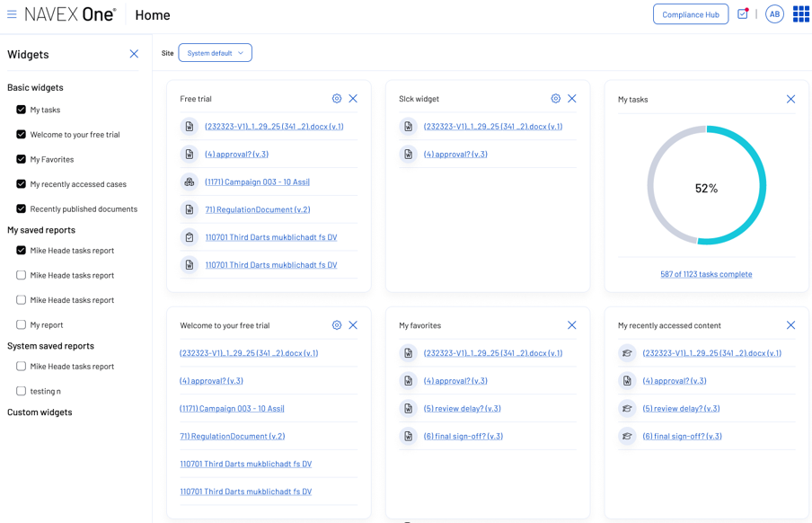
Task: Open review delay link in My favorites
Action: [x=462, y=409]
